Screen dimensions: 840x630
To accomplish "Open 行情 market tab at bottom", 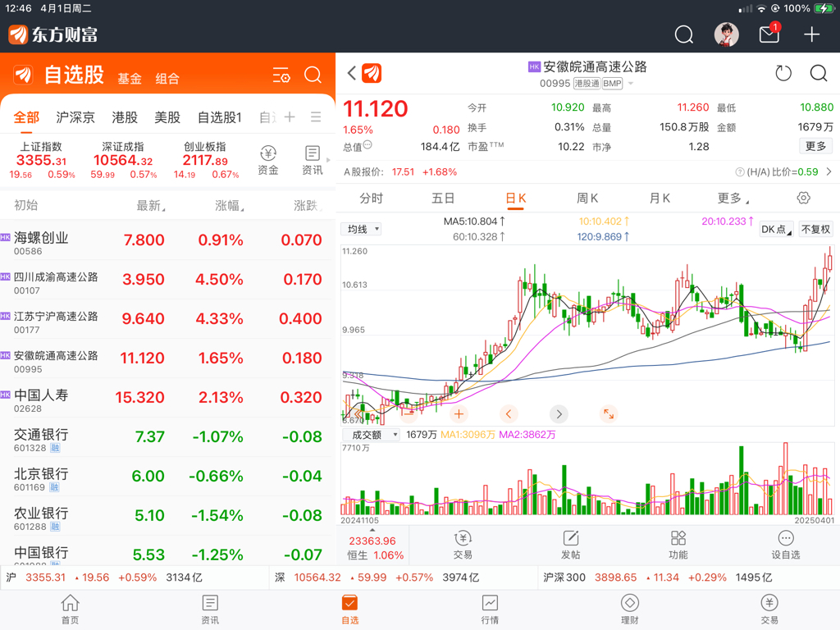I will click(490, 609).
